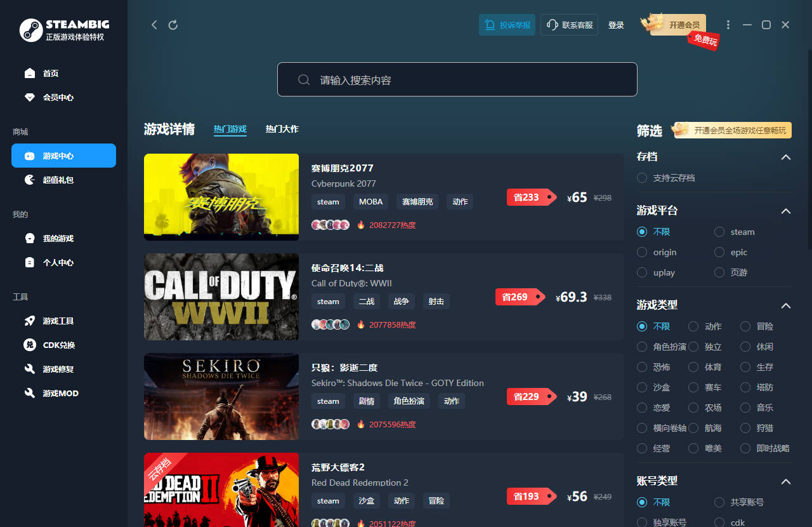Click player avatars under 只狼
The width and height of the screenshot is (812, 527).
[x=331, y=424]
